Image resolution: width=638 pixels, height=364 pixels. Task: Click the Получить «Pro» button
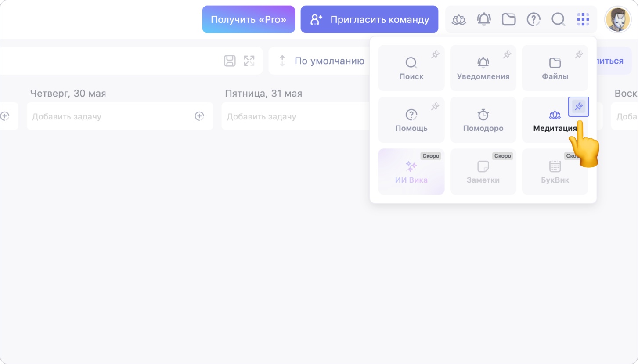(x=249, y=19)
